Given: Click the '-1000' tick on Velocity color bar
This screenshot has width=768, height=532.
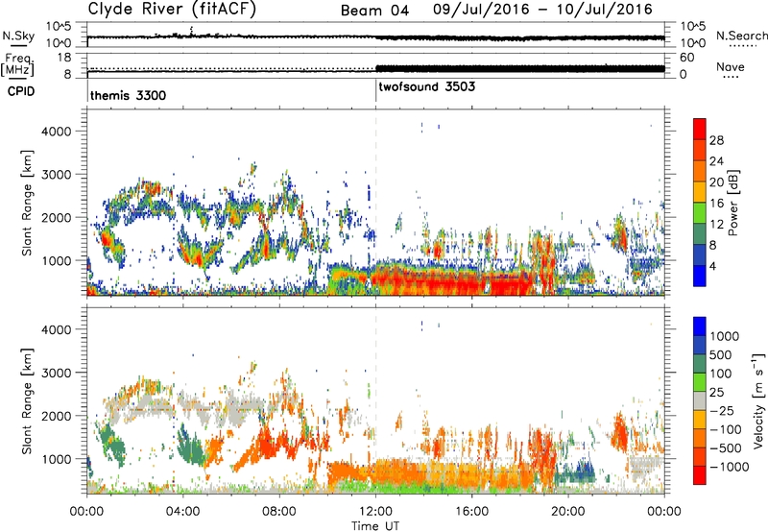Looking at the screenshot, I should [729, 467].
